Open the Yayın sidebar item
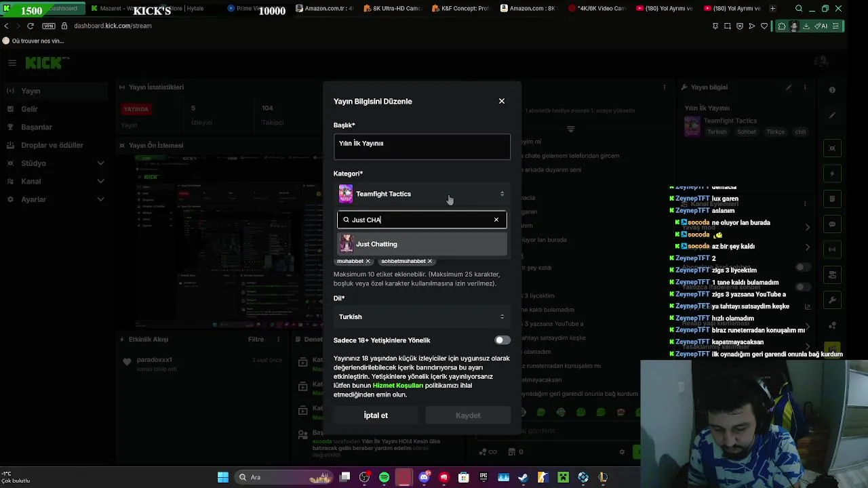This screenshot has width=868, height=488. tap(54, 91)
